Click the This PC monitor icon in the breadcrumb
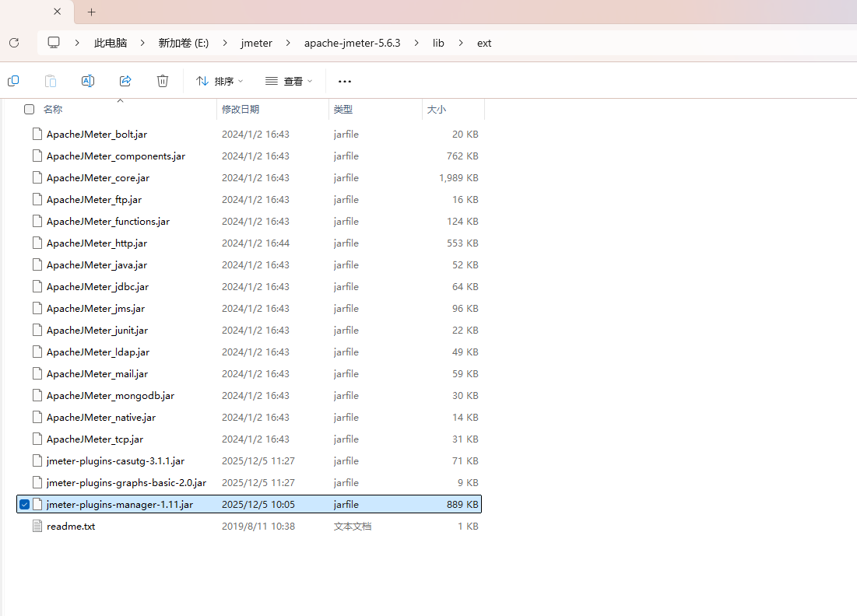Image resolution: width=857 pixels, height=616 pixels. [x=54, y=43]
